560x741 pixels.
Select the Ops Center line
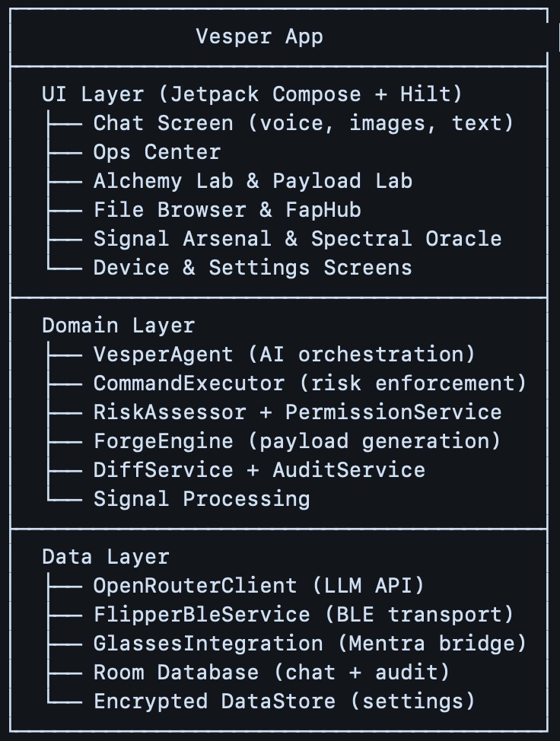[x=157, y=152]
